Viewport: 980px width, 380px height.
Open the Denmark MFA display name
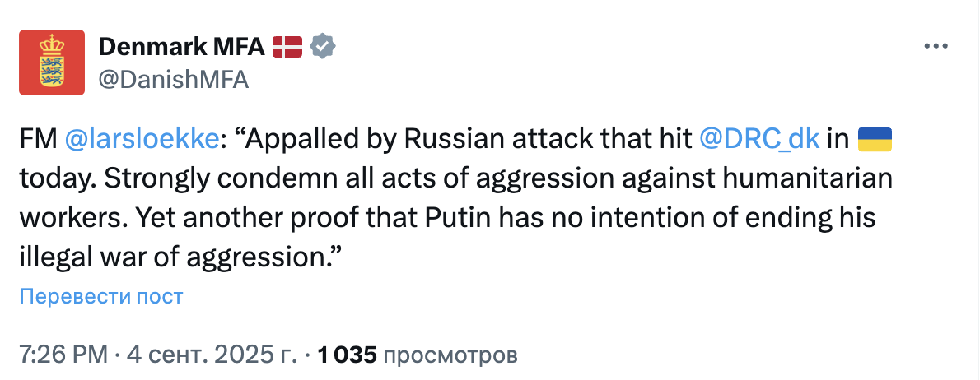(181, 47)
